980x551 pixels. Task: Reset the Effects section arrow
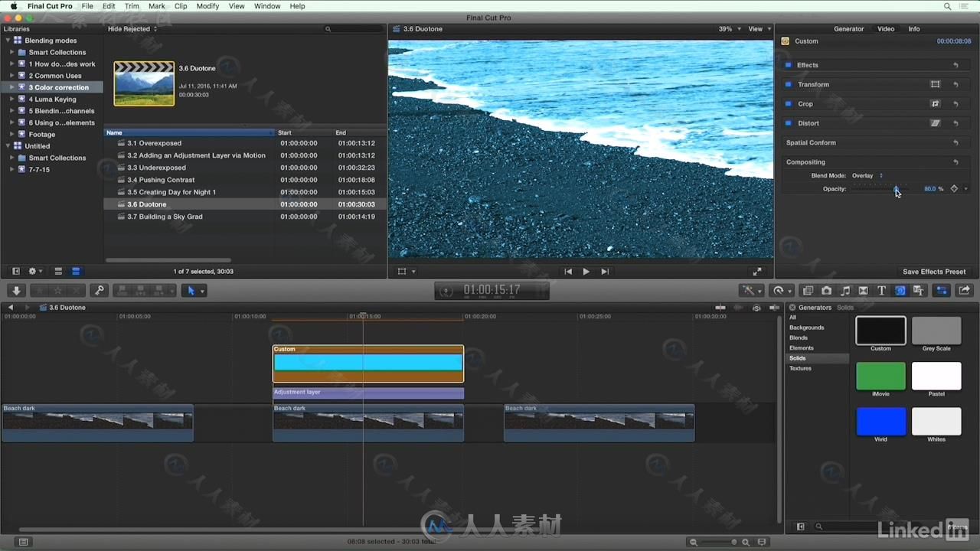[x=955, y=65]
